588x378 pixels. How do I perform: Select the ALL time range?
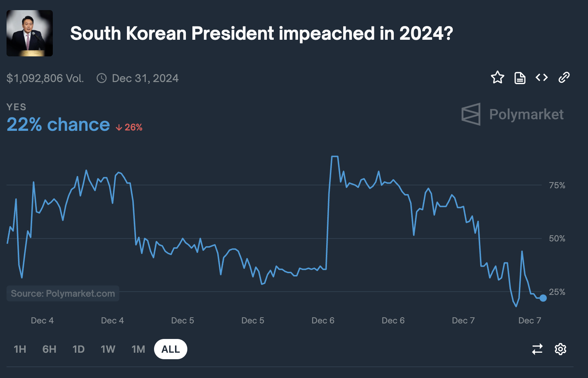pos(171,349)
